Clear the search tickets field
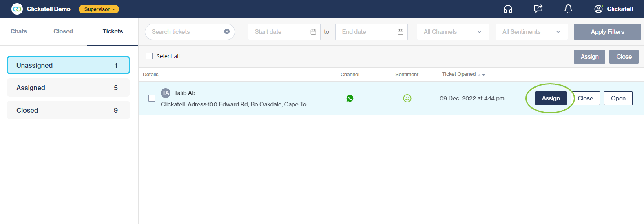644x224 pixels. (x=227, y=31)
